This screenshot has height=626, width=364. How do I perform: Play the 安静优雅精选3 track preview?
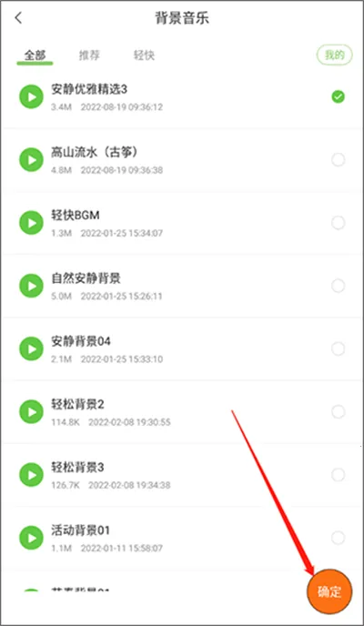(31, 97)
